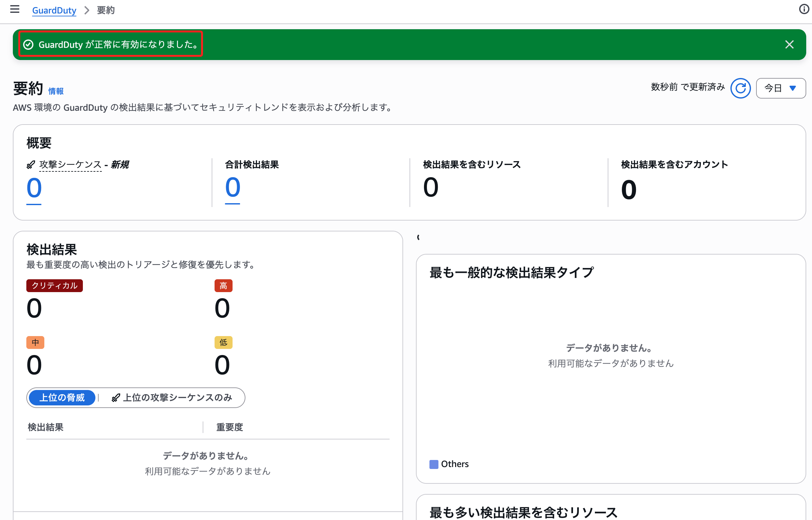Open the 今日 time range dropdown
The height and width of the screenshot is (520, 812).
[781, 89]
